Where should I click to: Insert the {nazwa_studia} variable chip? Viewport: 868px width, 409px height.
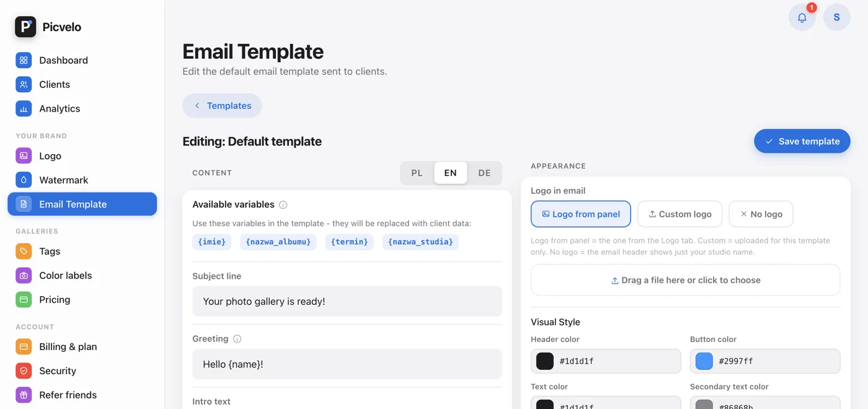[x=420, y=242]
